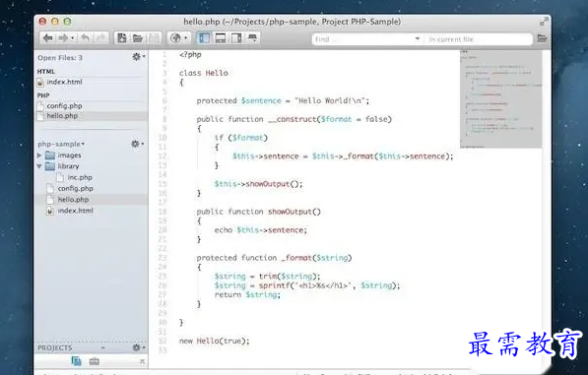This screenshot has width=588, height=375.
Task: Click the '<?php' opening tag line
Action: click(190, 55)
